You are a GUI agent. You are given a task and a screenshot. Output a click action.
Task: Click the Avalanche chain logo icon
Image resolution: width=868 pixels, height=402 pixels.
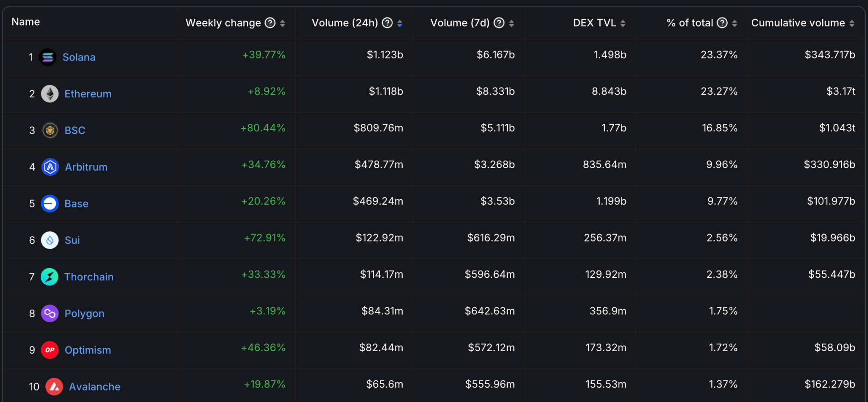point(54,387)
